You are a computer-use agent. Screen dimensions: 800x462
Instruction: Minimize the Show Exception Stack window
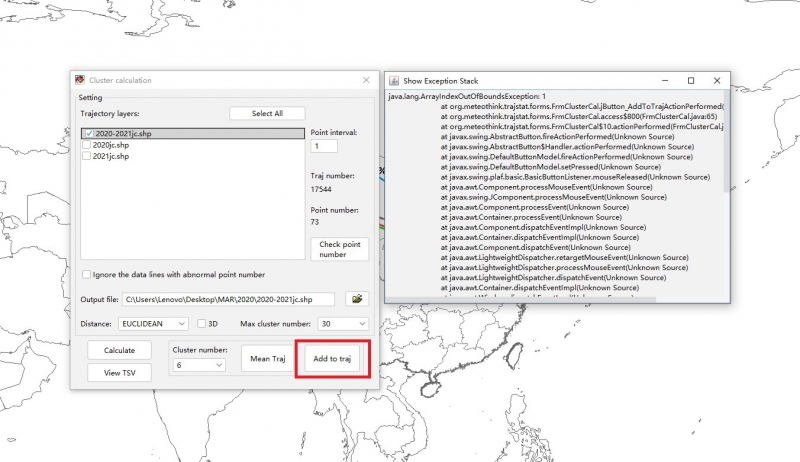click(x=663, y=80)
